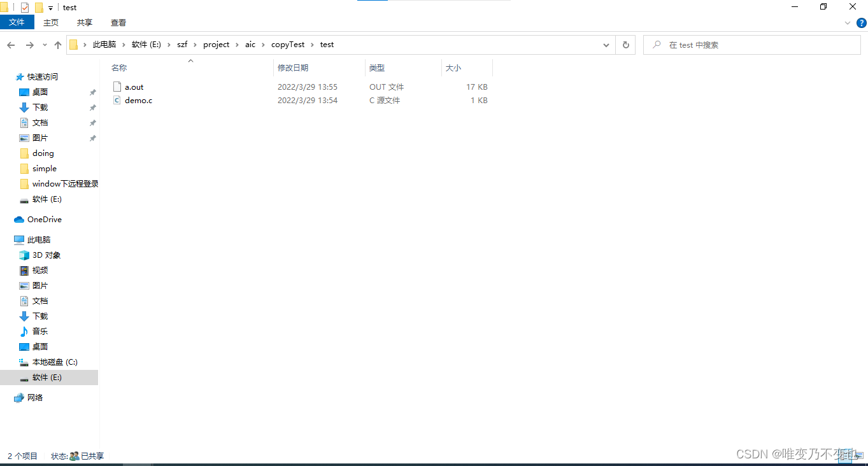Viewport: 868px width, 466px height.
Task: Select the a.out file icon
Action: 117,87
